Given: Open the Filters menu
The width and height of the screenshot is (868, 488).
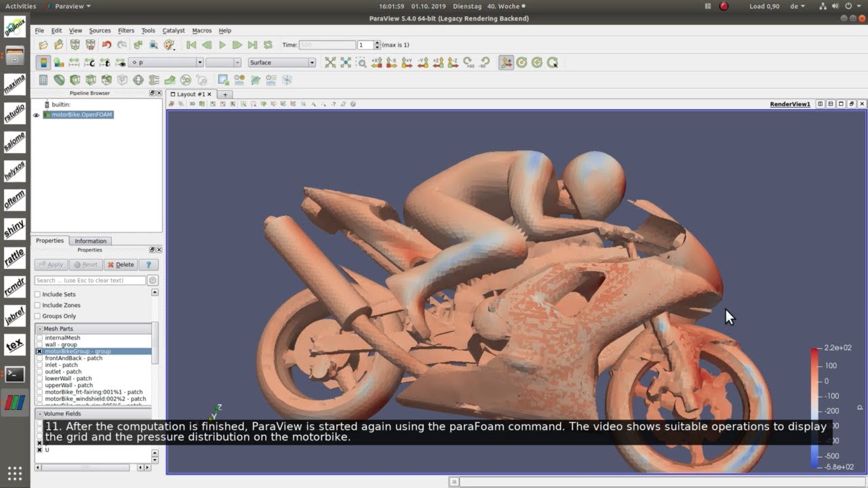Looking at the screenshot, I should click(126, 30).
